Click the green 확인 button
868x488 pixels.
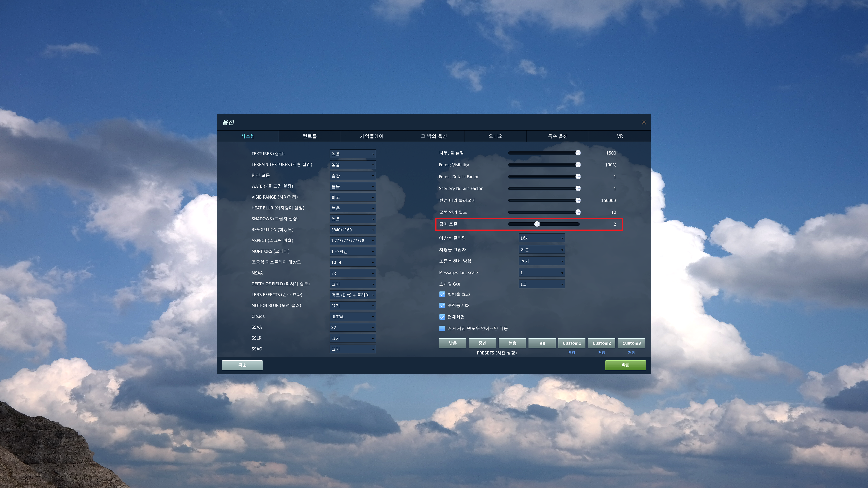pyautogui.click(x=625, y=365)
